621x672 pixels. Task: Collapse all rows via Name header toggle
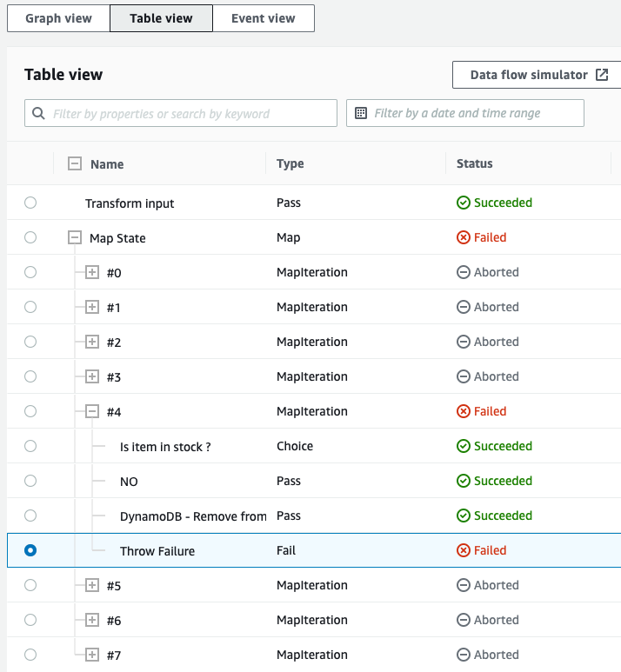(75, 163)
